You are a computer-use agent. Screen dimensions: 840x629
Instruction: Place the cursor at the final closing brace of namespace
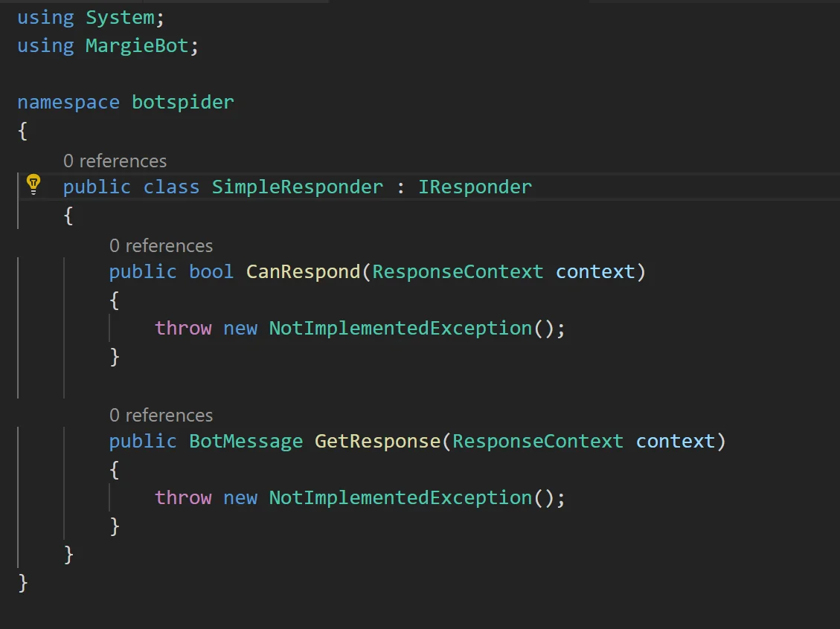coord(22,582)
